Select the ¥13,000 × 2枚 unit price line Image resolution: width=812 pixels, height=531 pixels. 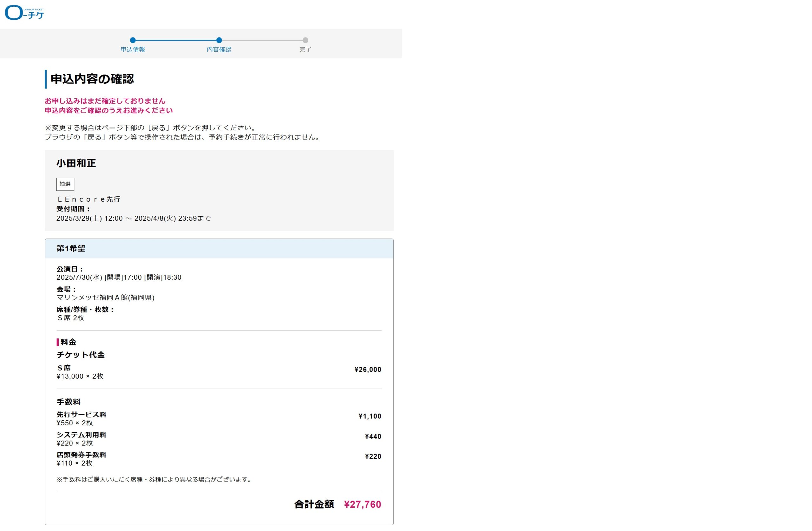coord(80,377)
